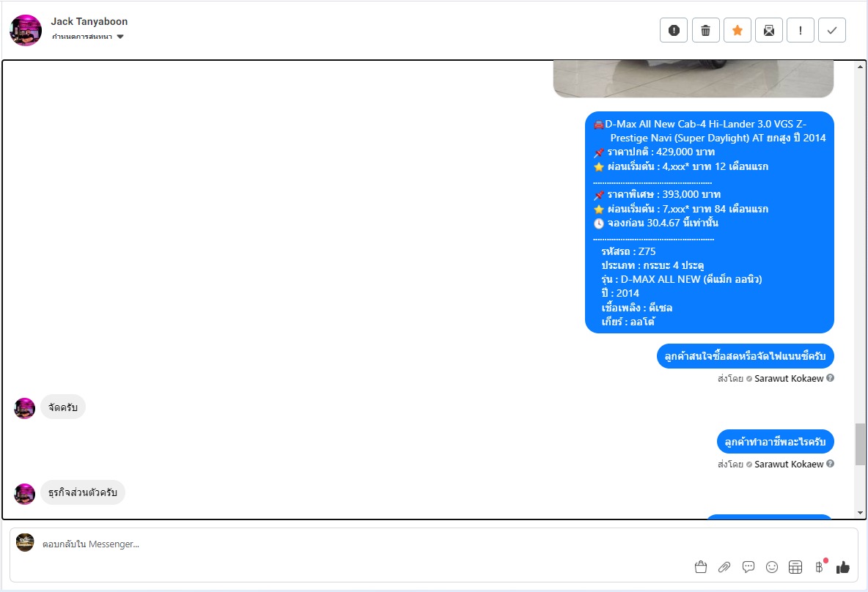Click the trash delete conversation icon
The image size is (868, 592).
(x=706, y=31)
